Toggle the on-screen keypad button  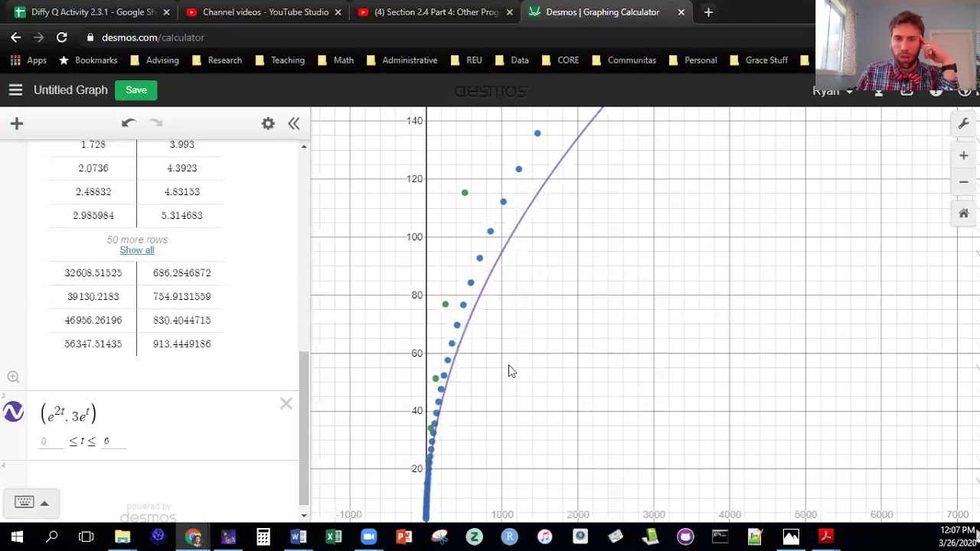pyautogui.click(x=31, y=503)
